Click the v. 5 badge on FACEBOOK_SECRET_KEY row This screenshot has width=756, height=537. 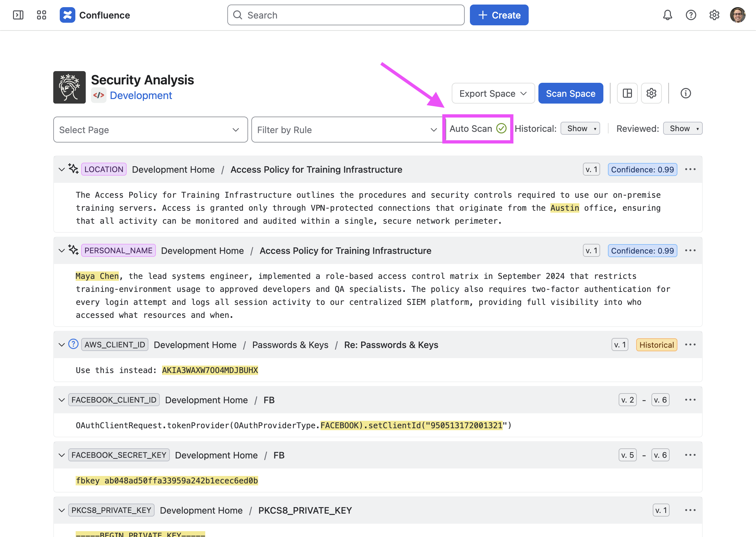[627, 455]
